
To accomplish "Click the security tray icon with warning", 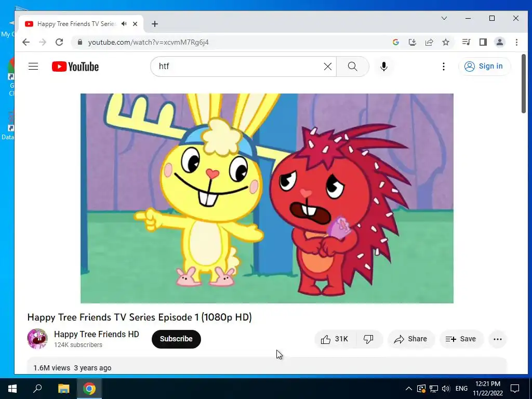I will coord(421,389).
